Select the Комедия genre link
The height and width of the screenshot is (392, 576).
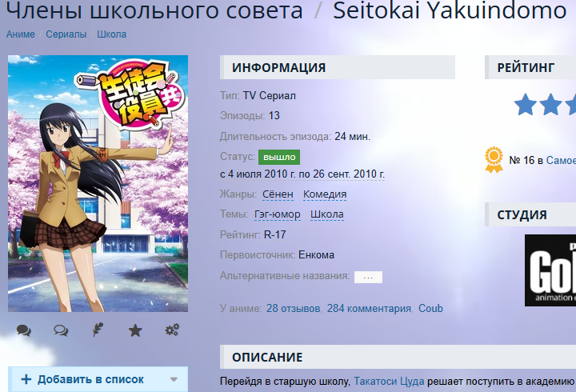coord(325,194)
